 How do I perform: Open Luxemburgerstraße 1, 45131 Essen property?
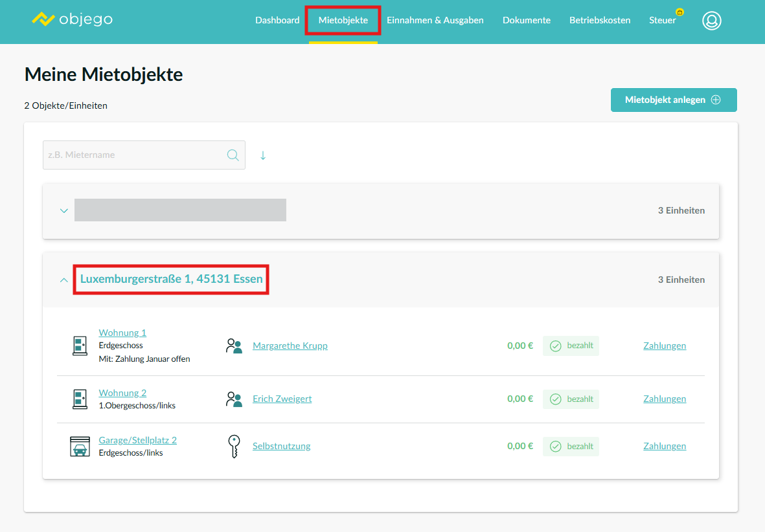click(171, 280)
